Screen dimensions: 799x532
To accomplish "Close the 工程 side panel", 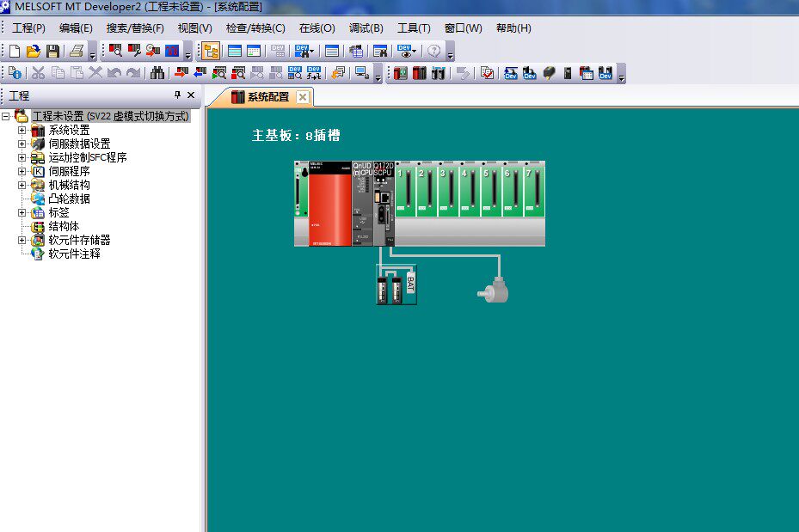I will point(191,95).
